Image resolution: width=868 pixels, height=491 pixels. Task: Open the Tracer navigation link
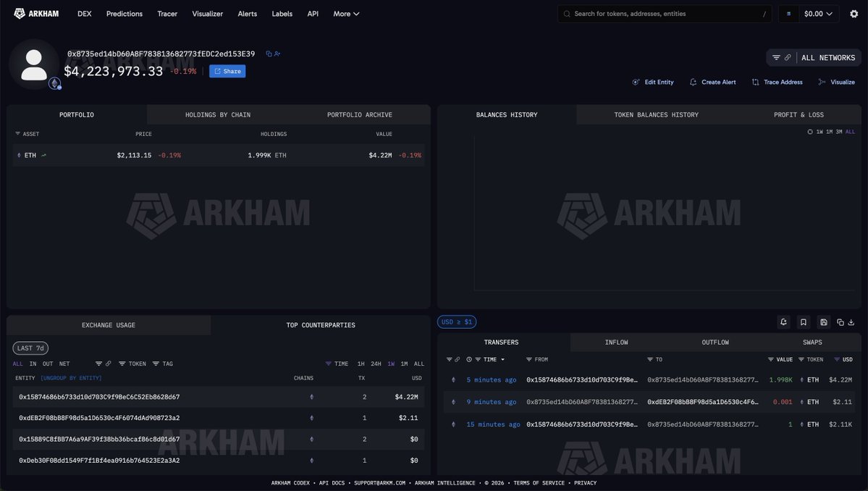coord(167,14)
